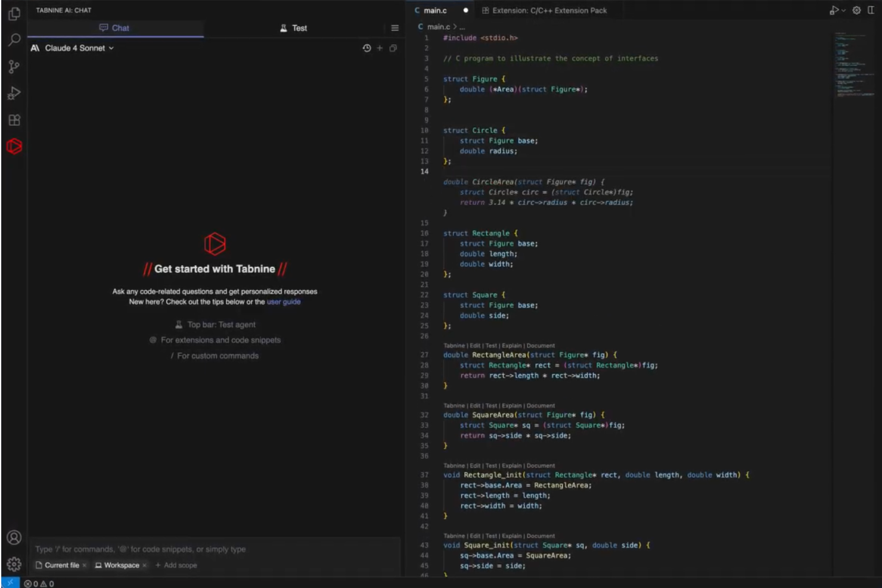Click Test above the SquareArea function
The width and height of the screenshot is (882, 588).
click(x=491, y=406)
